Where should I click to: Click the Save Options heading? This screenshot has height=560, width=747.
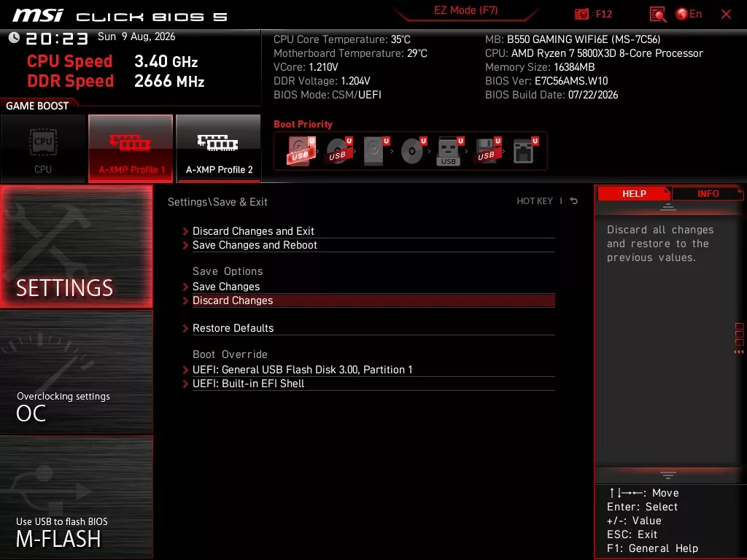[x=228, y=271]
